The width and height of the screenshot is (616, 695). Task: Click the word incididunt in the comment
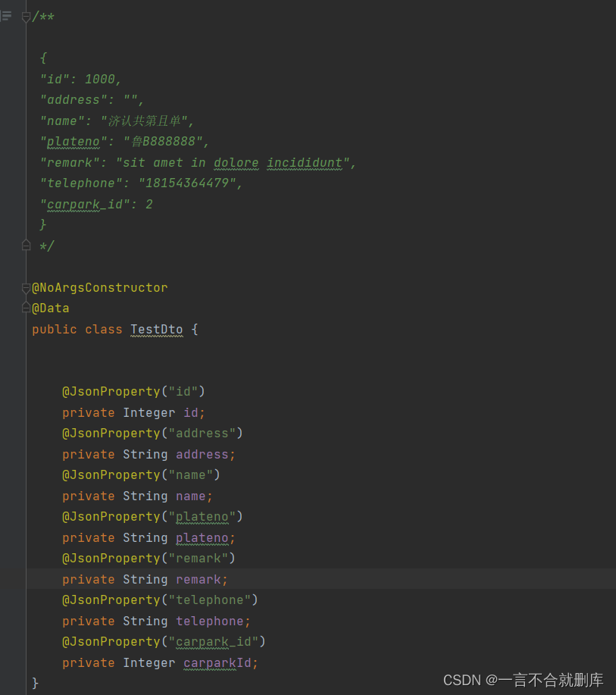[x=305, y=163]
